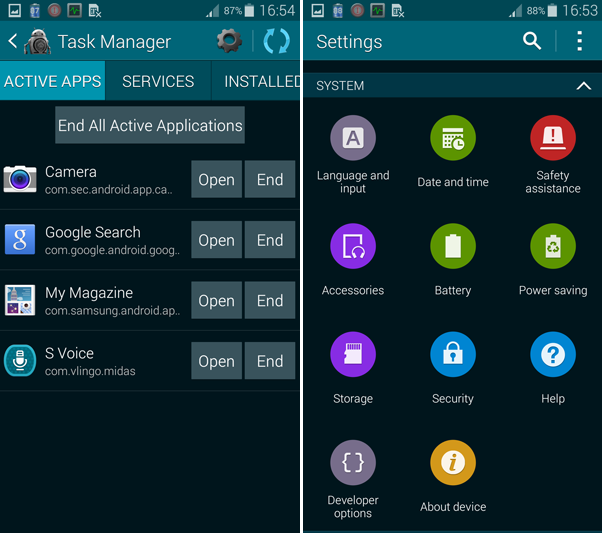Open the Settings overflow menu
The image size is (602, 533).
click(x=580, y=41)
